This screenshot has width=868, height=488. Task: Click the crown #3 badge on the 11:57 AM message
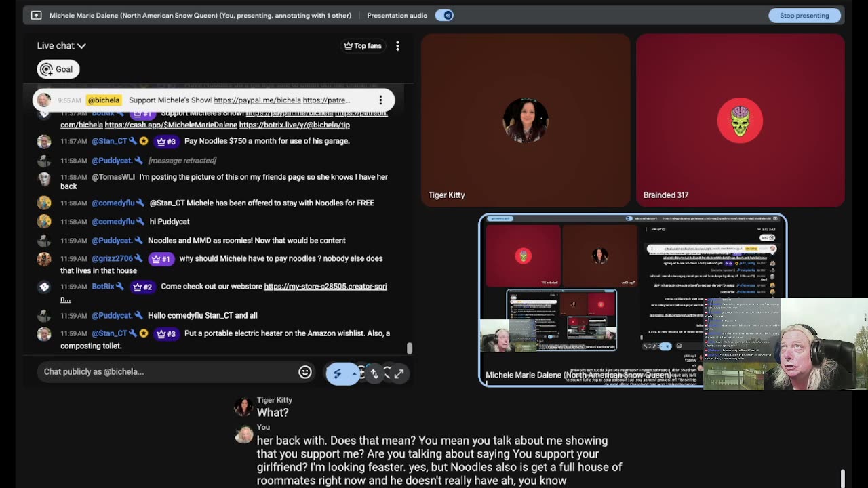click(165, 141)
